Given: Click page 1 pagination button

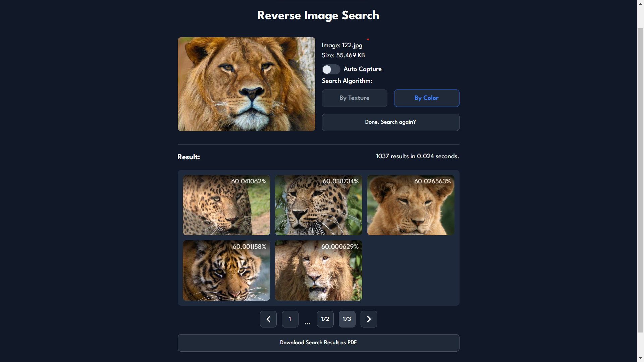Looking at the screenshot, I should coord(290,319).
